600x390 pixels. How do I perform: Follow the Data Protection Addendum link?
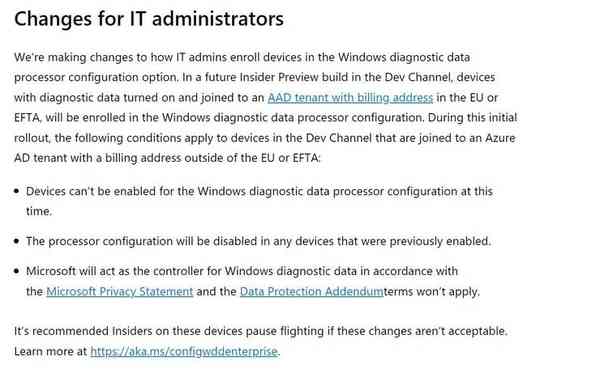click(311, 291)
